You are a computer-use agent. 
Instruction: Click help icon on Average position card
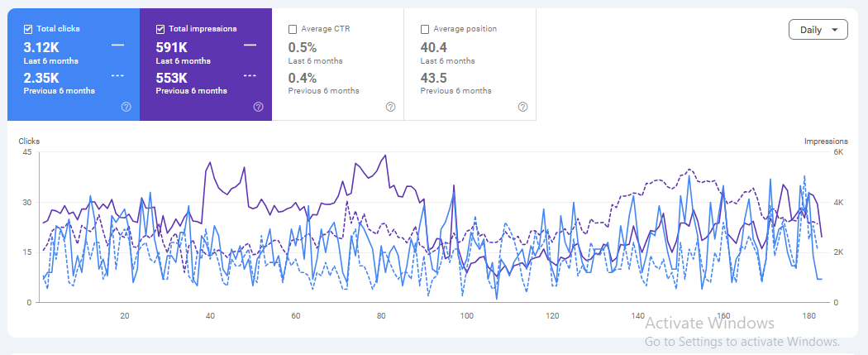pos(522,107)
